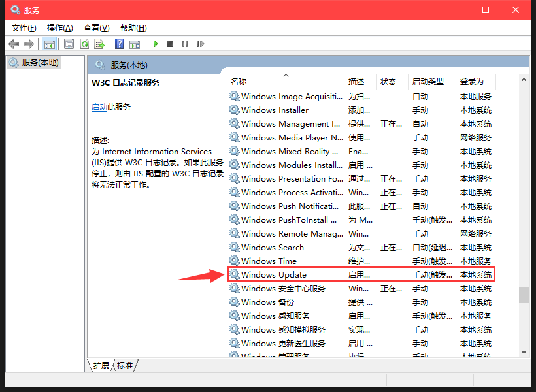Click the 启动 link to start service
Screen dimensions: 536x392
(99, 107)
